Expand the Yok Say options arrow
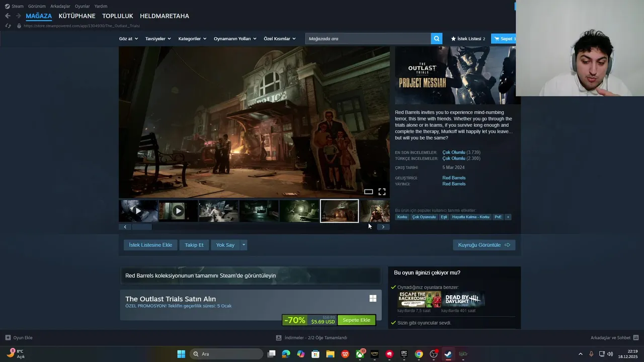This screenshot has width=644, height=362. (x=244, y=245)
